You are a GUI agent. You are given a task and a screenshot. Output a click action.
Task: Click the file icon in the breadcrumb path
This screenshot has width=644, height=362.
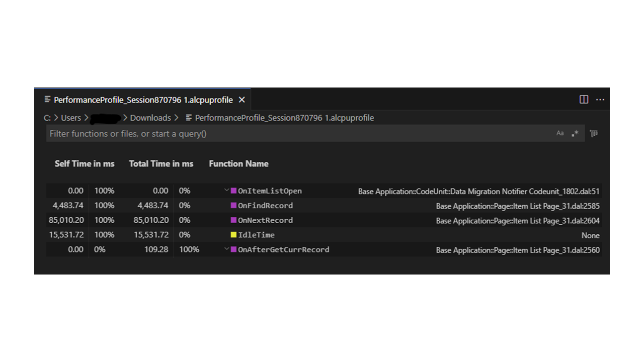coord(189,118)
